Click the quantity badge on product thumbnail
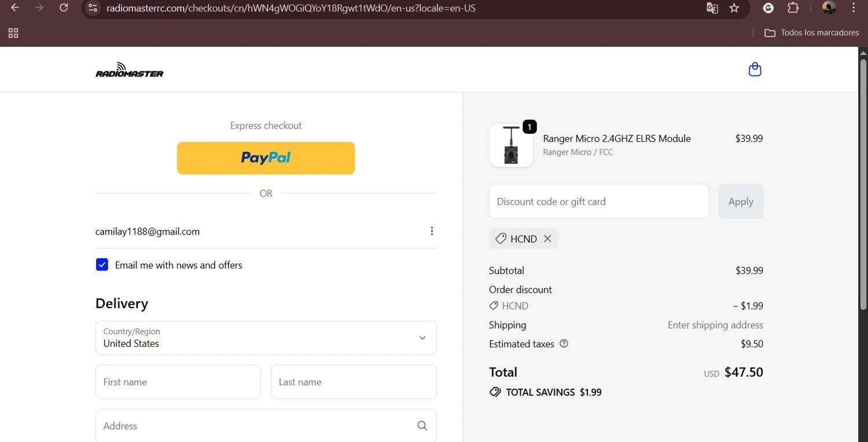Image resolution: width=868 pixels, height=442 pixels. [529, 127]
